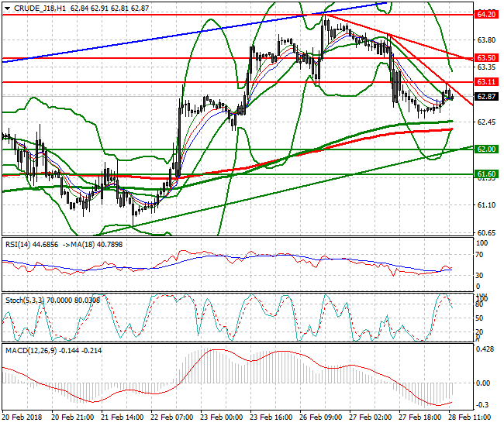The height and width of the screenshot is (426, 504).
Task: Click the 28 Feb 11:00 time label
Action: [x=469, y=417]
